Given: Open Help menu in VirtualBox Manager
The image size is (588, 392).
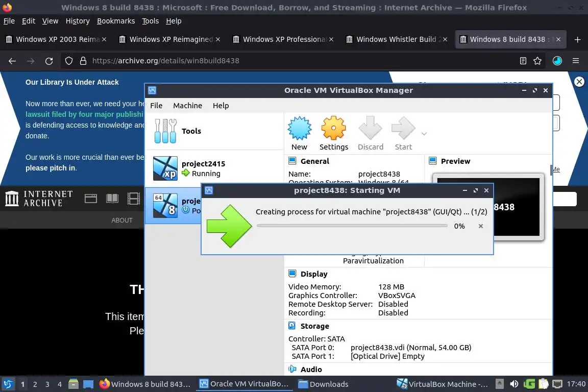Looking at the screenshot, I should (220, 106).
